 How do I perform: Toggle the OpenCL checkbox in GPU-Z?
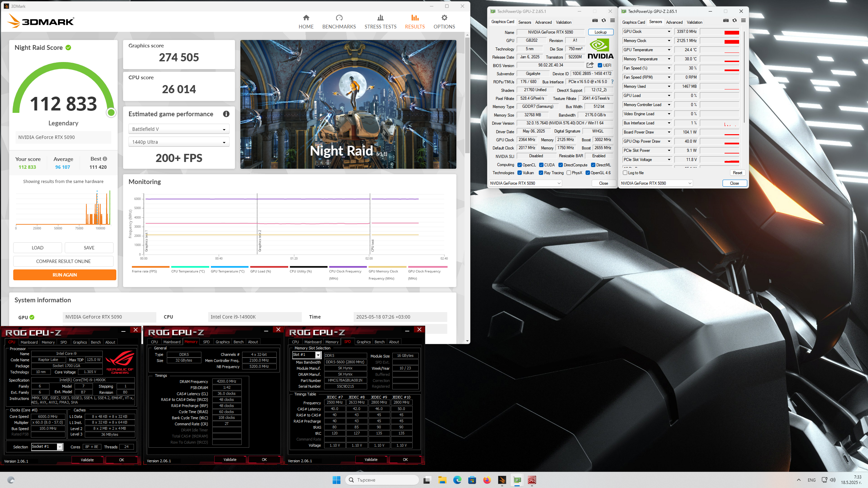(519, 165)
